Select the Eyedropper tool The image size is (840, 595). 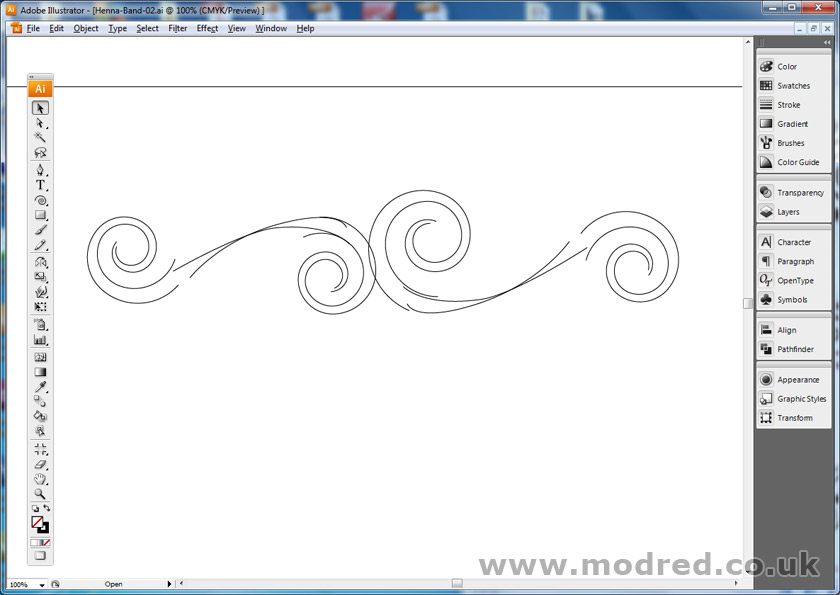click(38, 387)
